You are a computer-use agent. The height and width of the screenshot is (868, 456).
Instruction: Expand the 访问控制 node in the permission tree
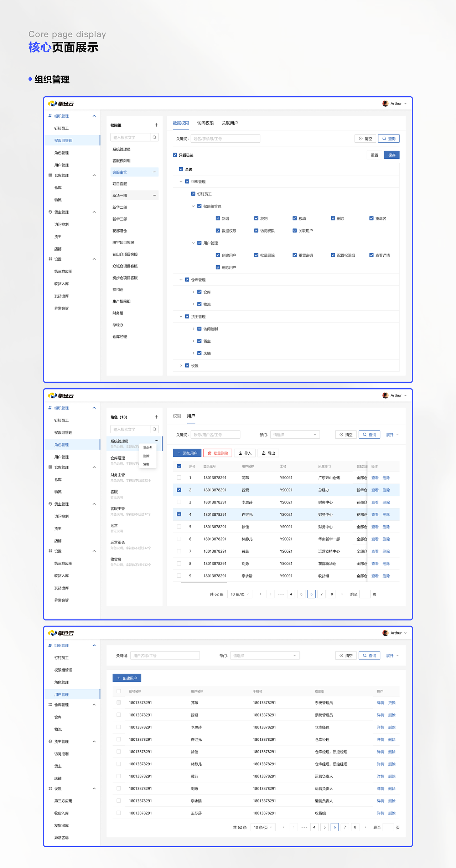(193, 329)
